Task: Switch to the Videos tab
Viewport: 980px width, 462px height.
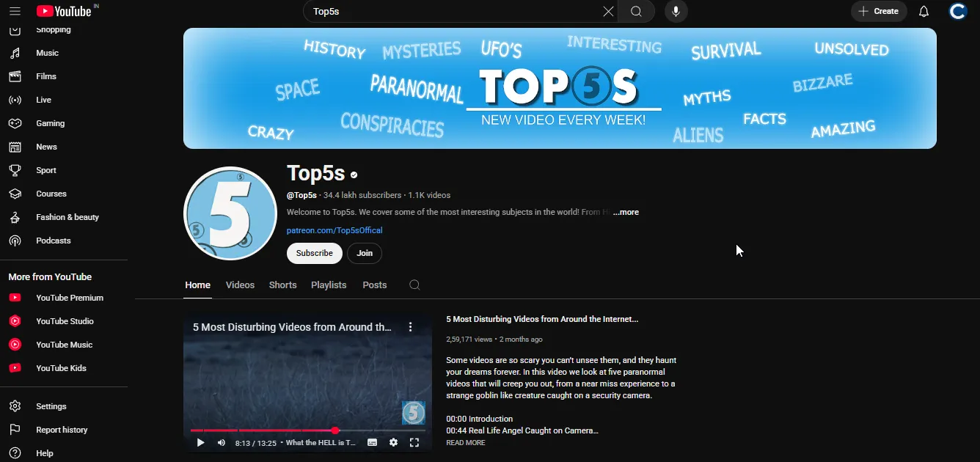Action: point(240,285)
